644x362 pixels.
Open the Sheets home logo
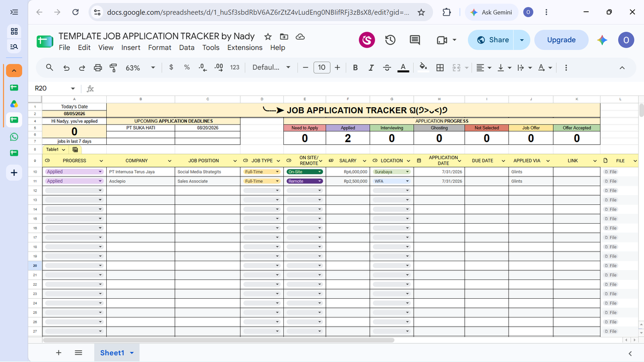45,41
